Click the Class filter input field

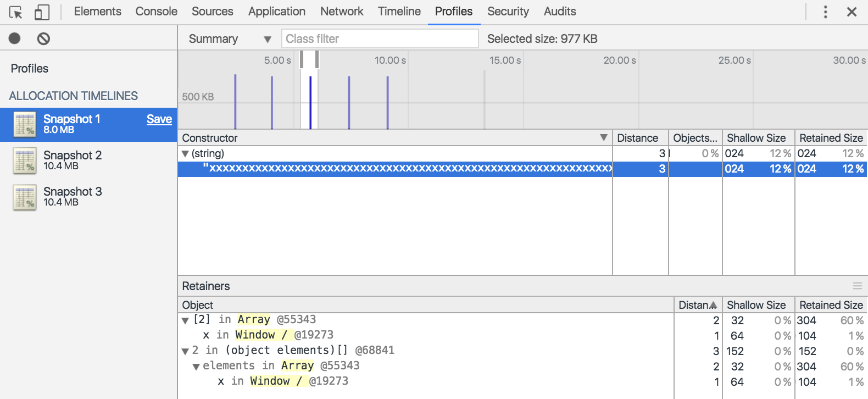(380, 39)
